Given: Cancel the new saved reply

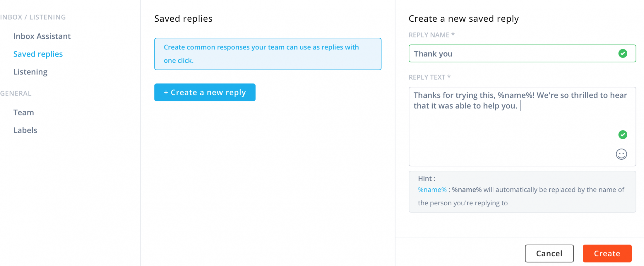Looking at the screenshot, I should (549, 253).
